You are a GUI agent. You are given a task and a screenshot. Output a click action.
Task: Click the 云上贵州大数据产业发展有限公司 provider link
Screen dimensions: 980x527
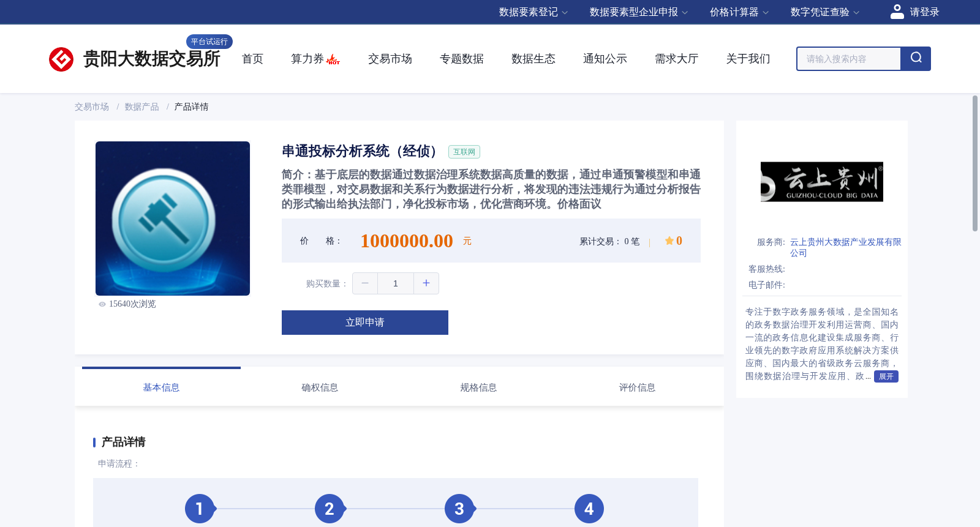(x=845, y=247)
